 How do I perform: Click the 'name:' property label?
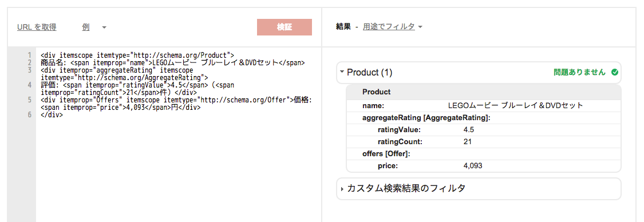(x=373, y=105)
